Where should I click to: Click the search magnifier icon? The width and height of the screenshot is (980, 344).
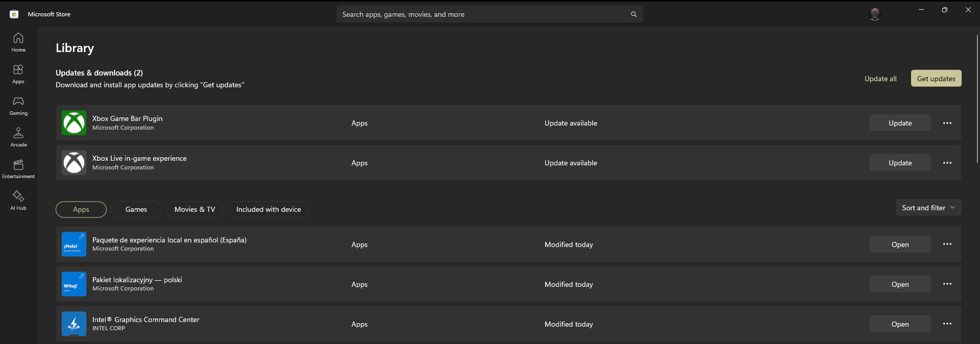click(634, 14)
